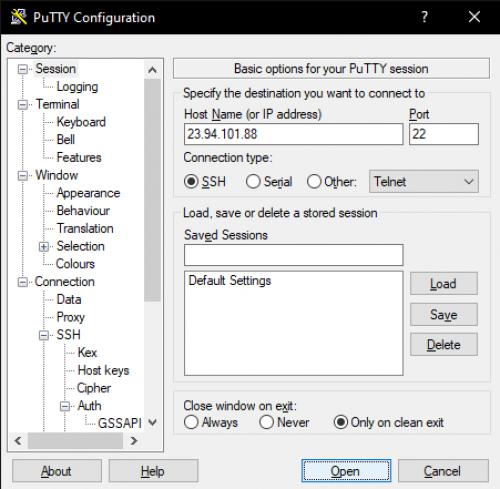Open the Colours category
This screenshot has height=489, width=500.
point(75,264)
